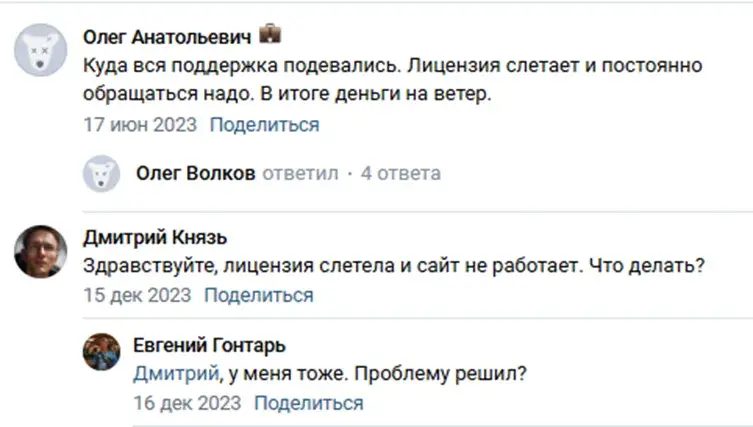Open Олег Волков's small dog avatar
Viewport: 753px width, 427px height.
click(101, 173)
